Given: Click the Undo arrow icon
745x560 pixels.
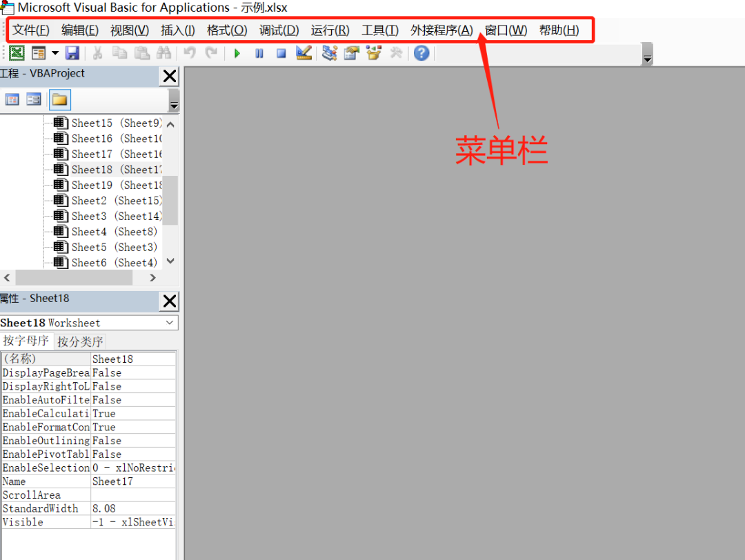Looking at the screenshot, I should click(x=190, y=52).
